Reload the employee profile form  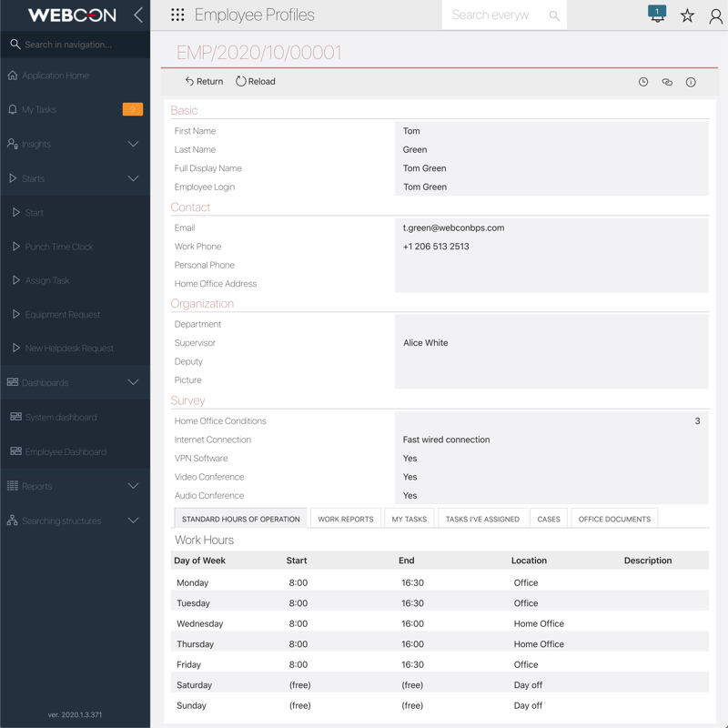(x=256, y=82)
